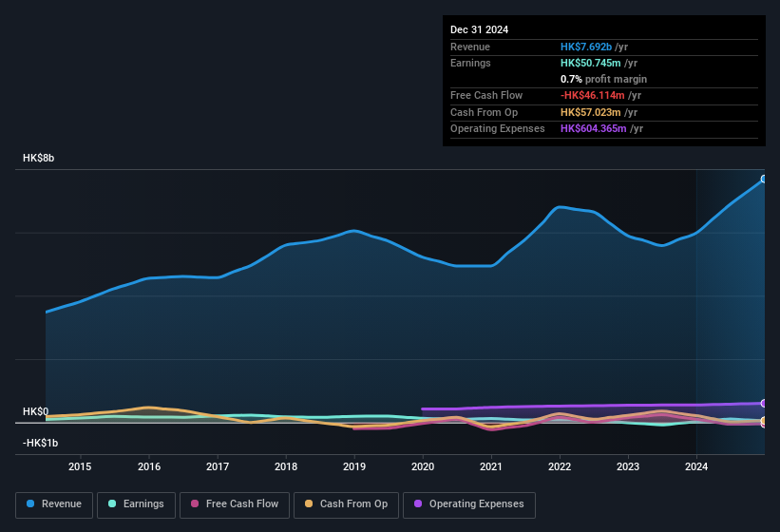This screenshot has height=532, width=780.
Task: Click the 2019 x-axis label
Action: (354, 466)
